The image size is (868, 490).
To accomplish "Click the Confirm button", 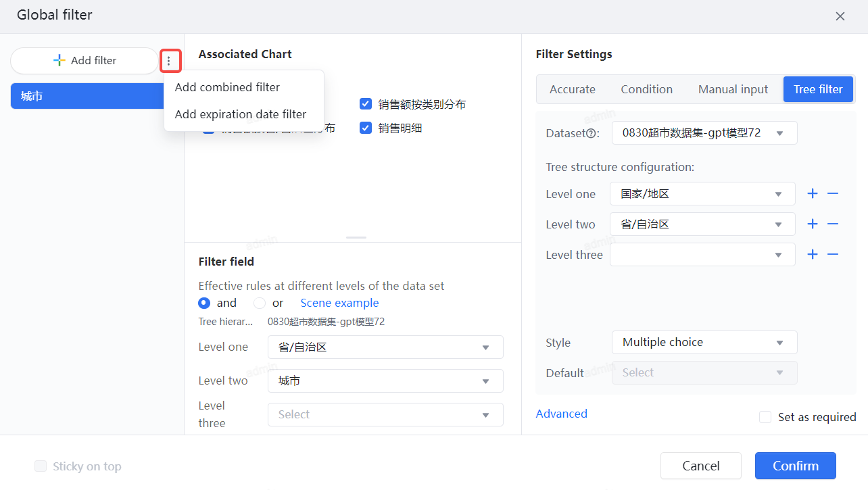I will [x=796, y=466].
